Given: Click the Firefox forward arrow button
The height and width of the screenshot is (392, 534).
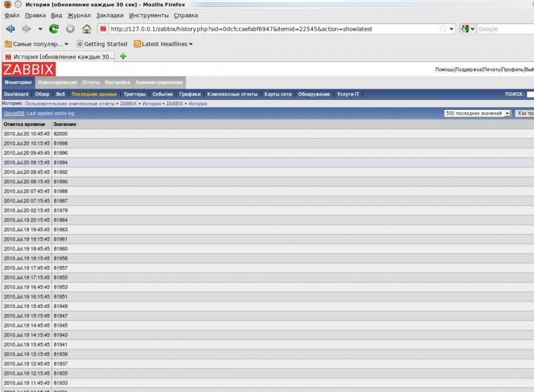Looking at the screenshot, I should (26, 29).
